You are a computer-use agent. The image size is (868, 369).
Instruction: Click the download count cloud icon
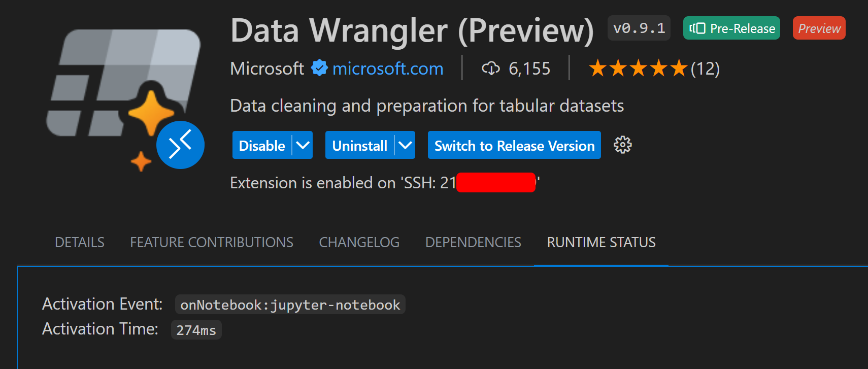[490, 68]
